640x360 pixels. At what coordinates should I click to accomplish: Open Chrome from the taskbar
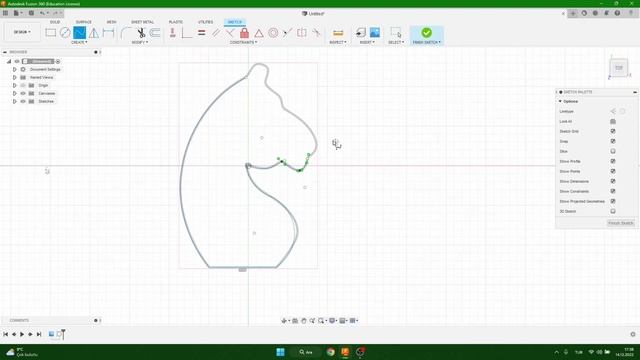click(331, 352)
